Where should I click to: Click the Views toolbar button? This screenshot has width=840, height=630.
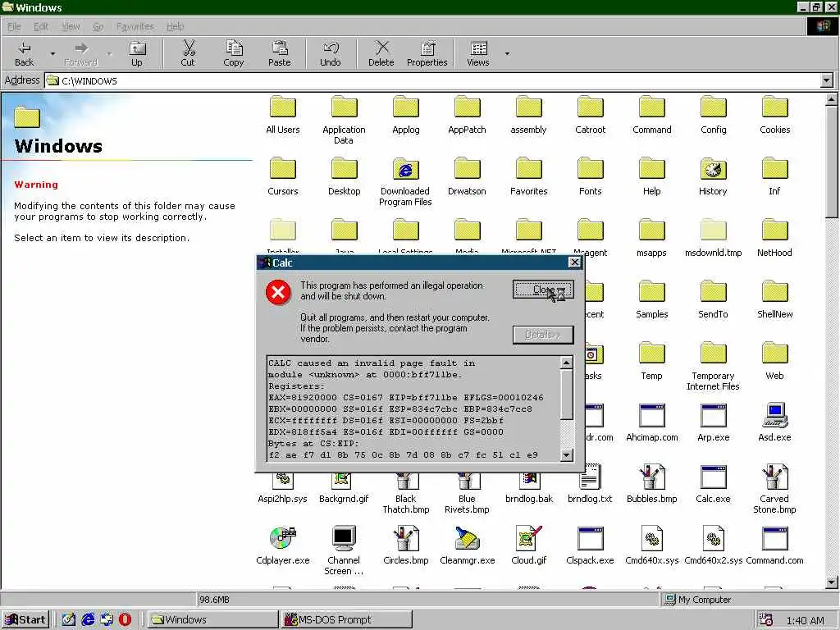(478, 53)
